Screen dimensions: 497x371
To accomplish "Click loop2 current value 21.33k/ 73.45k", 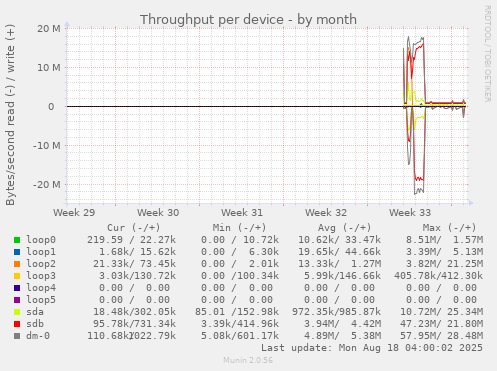I will (134, 264).
